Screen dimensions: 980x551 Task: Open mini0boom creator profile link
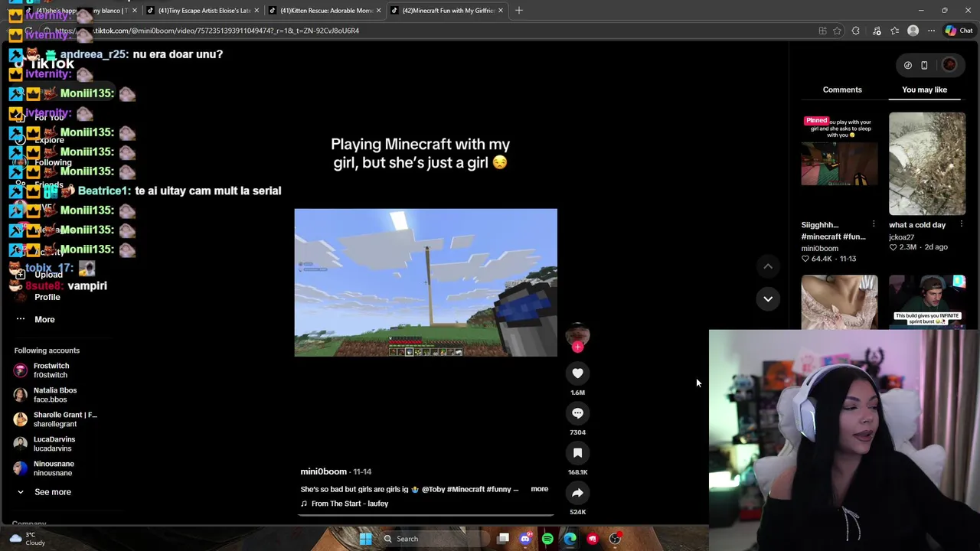point(323,471)
